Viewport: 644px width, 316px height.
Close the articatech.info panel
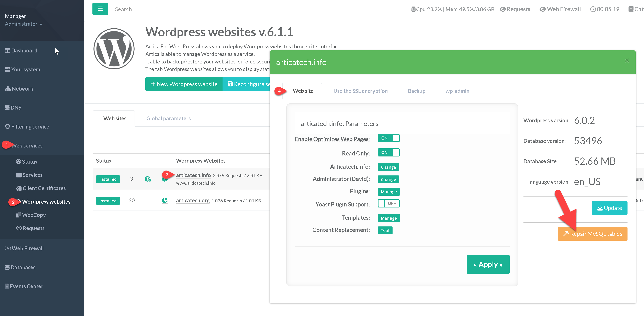pos(627,60)
